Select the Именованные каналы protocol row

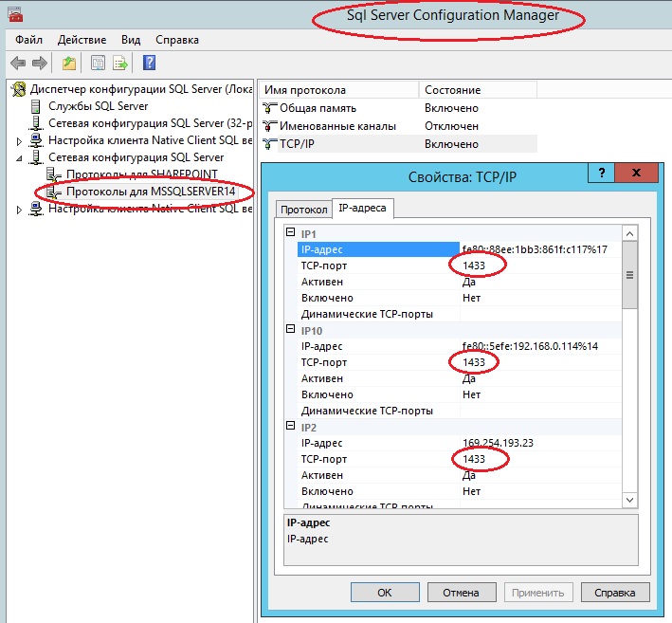(399, 125)
